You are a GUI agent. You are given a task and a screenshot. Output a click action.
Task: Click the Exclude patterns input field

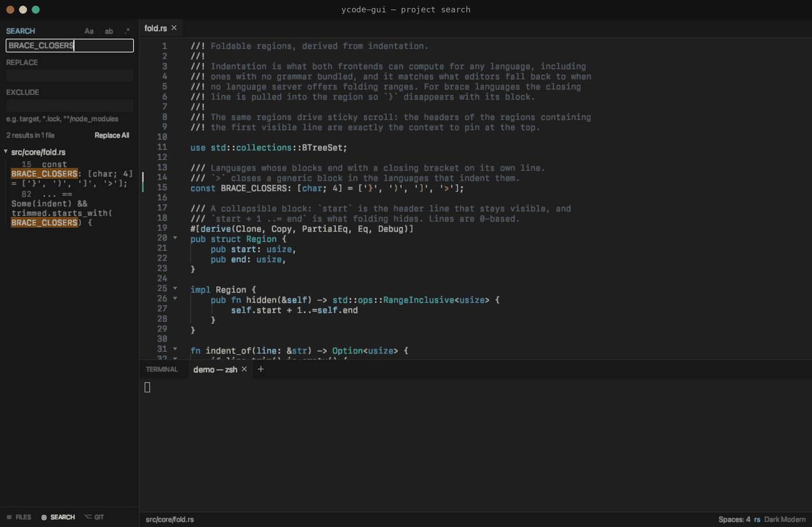(70, 105)
